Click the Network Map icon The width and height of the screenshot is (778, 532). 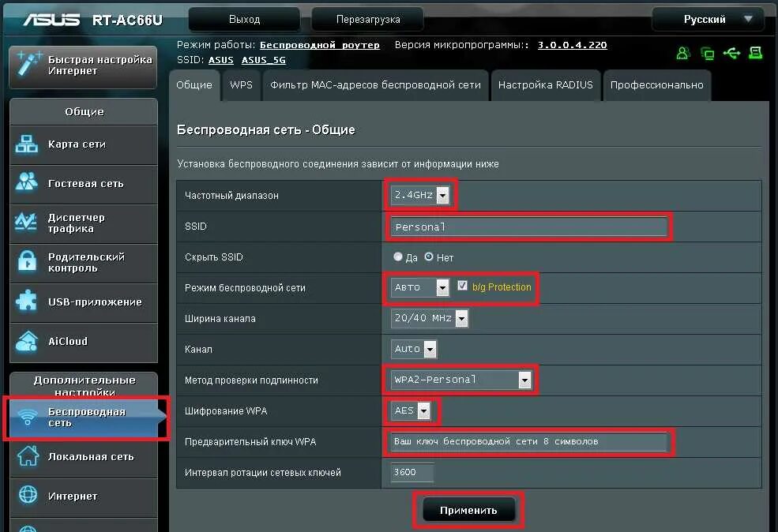pyautogui.click(x=26, y=144)
